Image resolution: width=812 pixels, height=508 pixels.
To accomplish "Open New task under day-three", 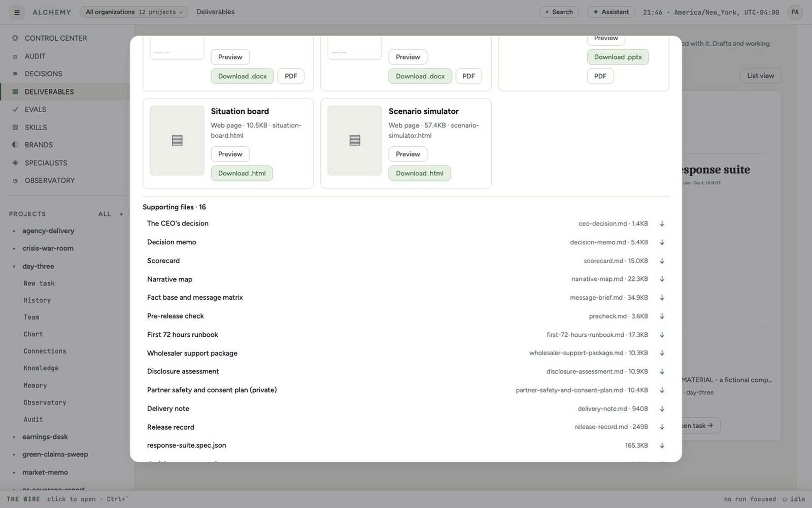I will click(x=39, y=283).
